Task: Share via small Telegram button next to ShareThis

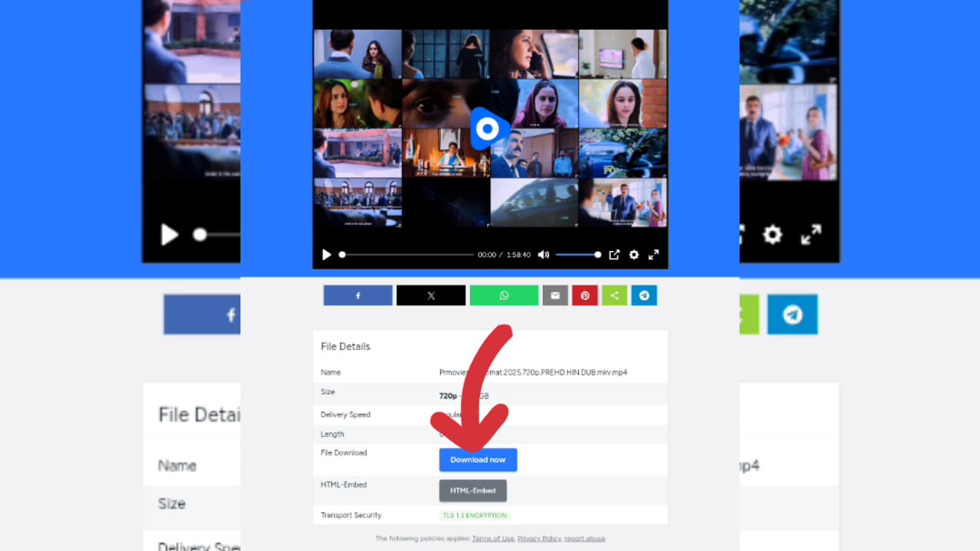Action: [644, 295]
